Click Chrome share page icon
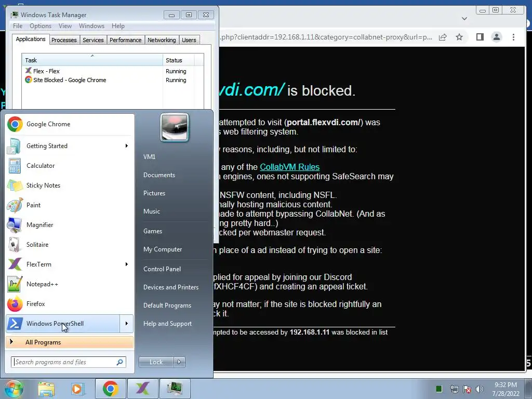Viewport: 532px width, 399px height. [443, 37]
